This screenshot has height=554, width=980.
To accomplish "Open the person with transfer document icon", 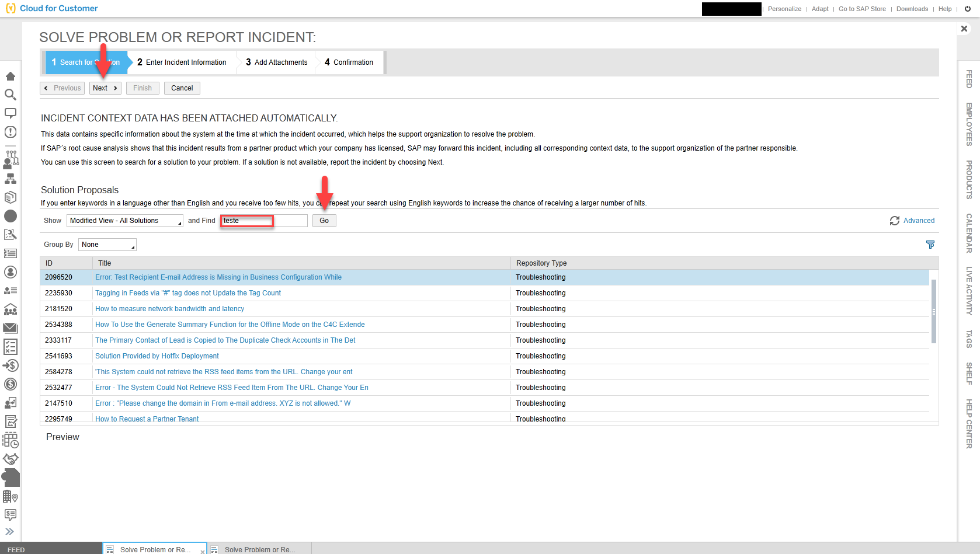I will click(x=11, y=403).
